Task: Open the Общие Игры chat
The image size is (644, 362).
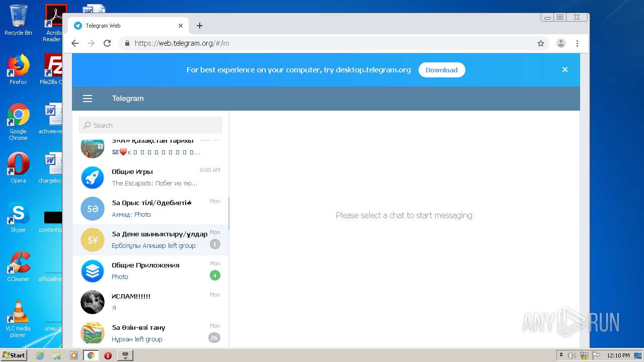Action: click(150, 177)
